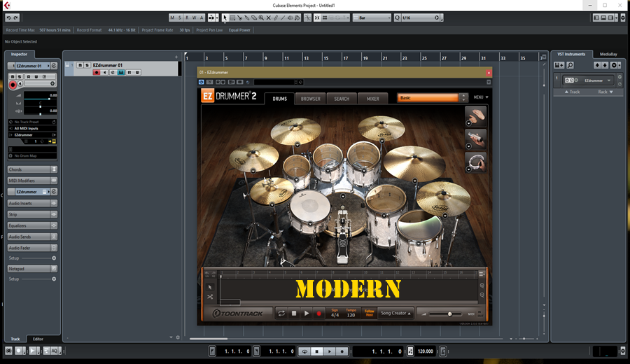The image size is (630, 364).
Task: Select the Range Selection tool
Action: [x=232, y=17]
